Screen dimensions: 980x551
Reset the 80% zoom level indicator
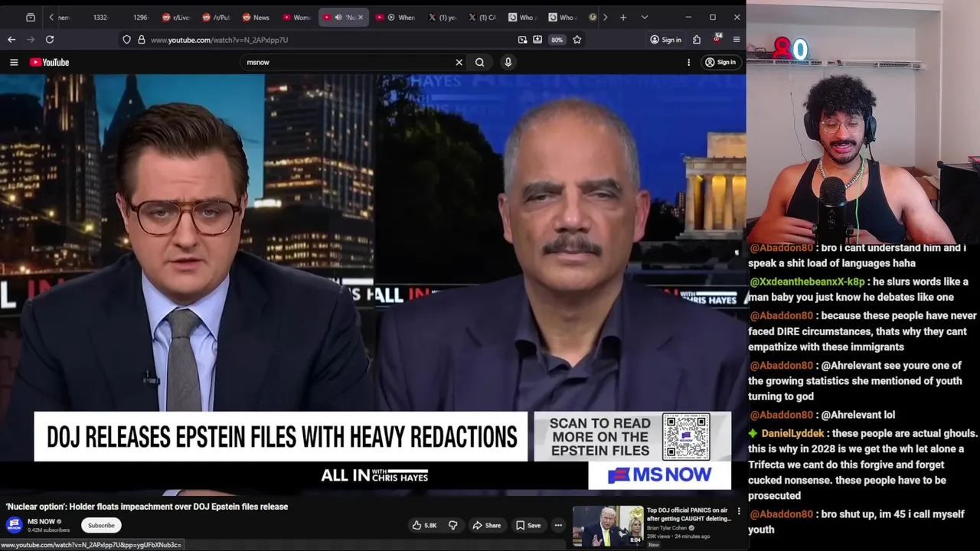pos(557,40)
